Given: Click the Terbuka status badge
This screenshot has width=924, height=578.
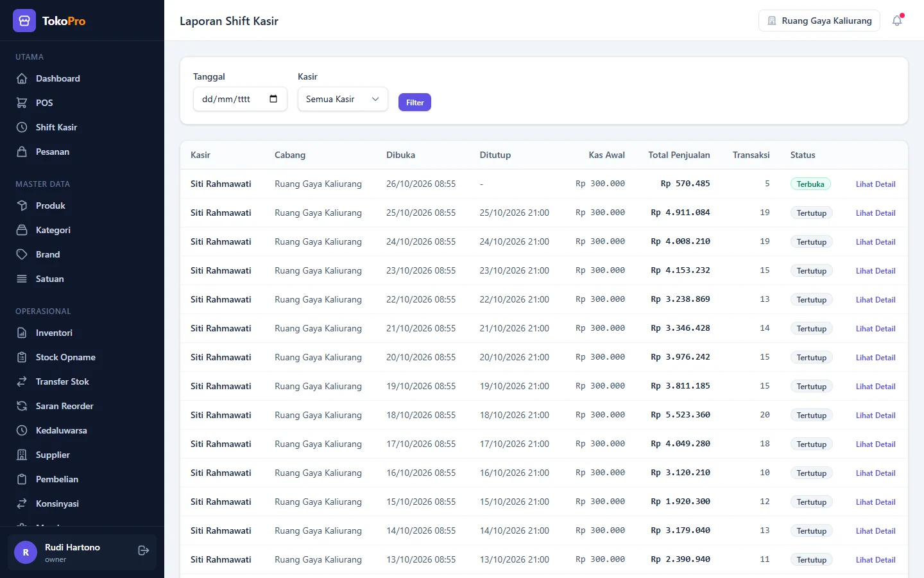Looking at the screenshot, I should (810, 184).
